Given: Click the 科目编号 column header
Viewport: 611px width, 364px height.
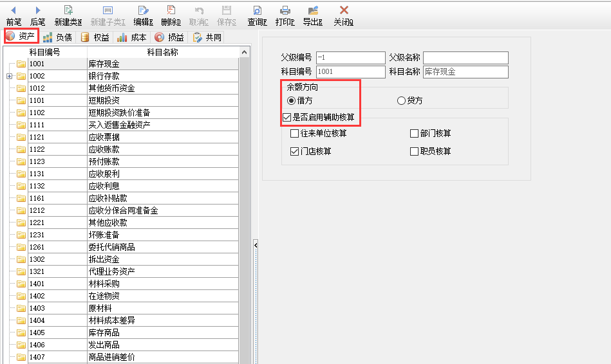Looking at the screenshot, I should click(x=45, y=52).
